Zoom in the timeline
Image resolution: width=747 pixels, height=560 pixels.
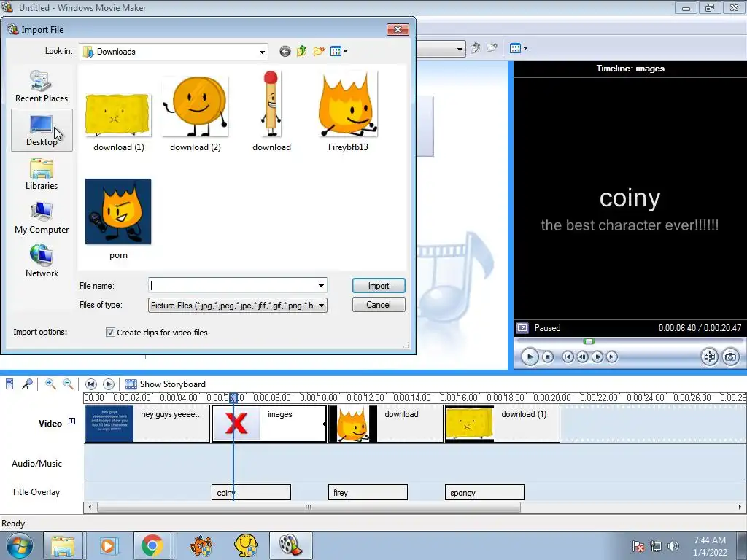click(50, 384)
